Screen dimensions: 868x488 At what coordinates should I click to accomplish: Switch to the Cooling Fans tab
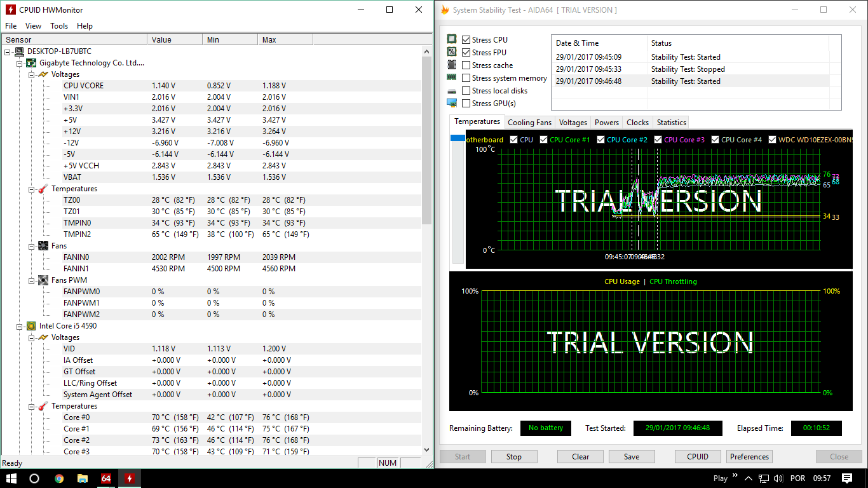tap(529, 123)
